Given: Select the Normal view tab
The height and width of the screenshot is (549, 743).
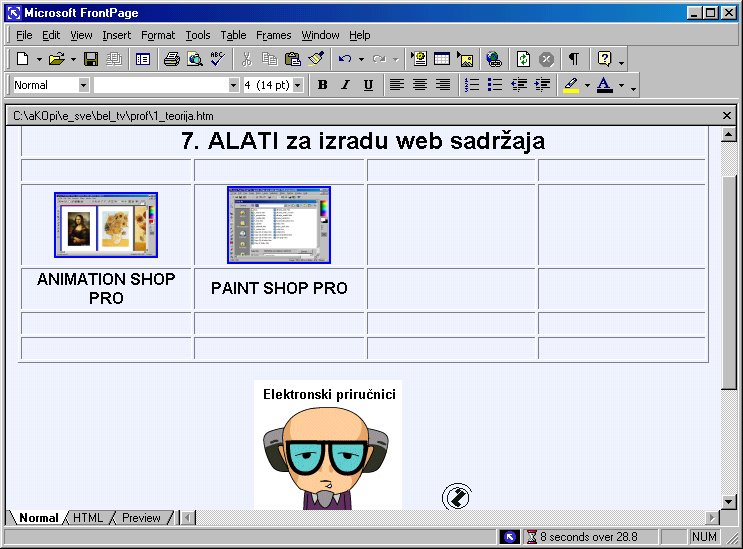Looking at the screenshot, I should point(38,518).
